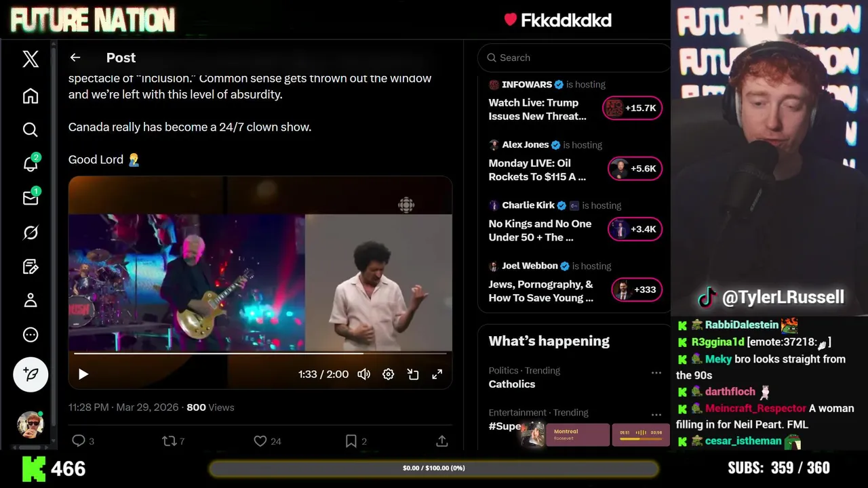
Task: Click the #Supe trending hashtag
Action: 505,426
